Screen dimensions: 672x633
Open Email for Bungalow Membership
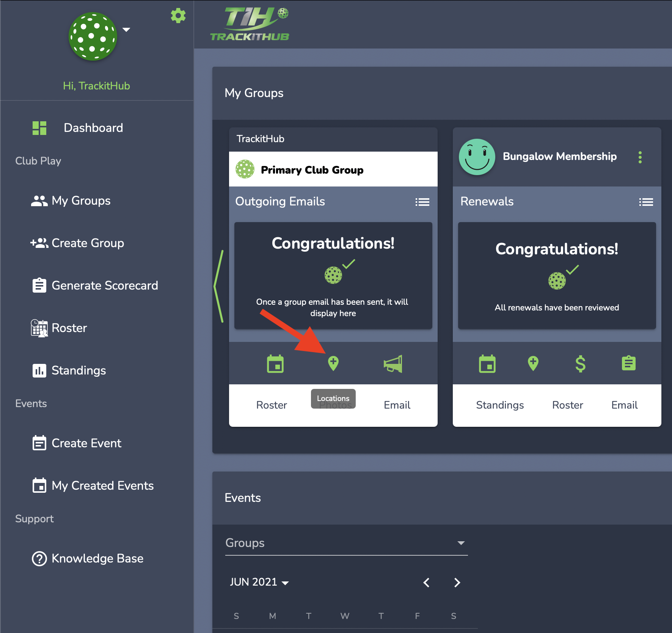pos(625,405)
